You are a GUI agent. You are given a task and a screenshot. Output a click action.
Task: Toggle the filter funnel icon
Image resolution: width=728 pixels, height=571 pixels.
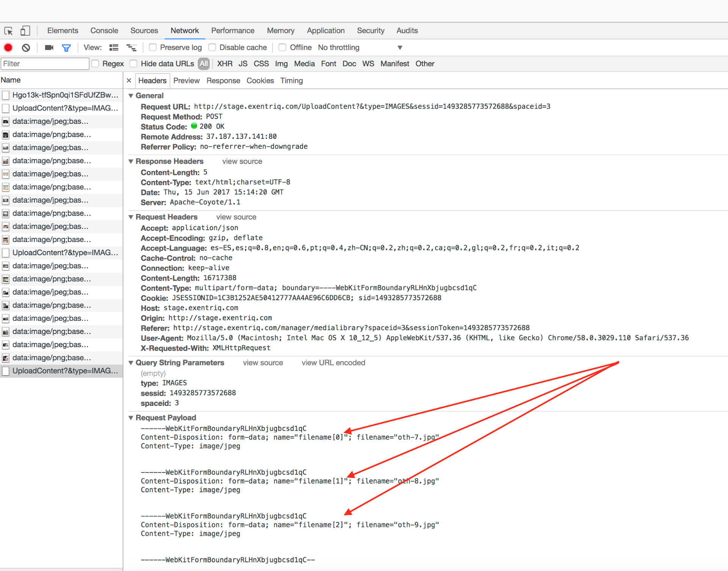pyautogui.click(x=66, y=48)
